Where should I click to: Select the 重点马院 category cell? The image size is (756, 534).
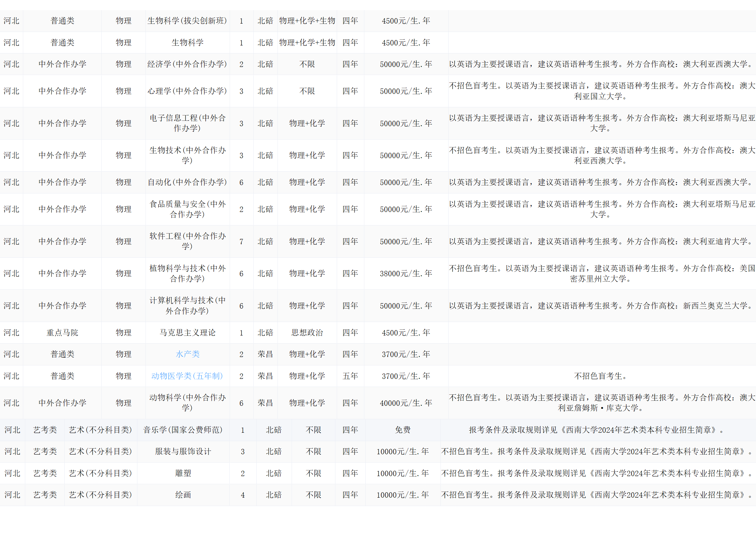point(62,332)
